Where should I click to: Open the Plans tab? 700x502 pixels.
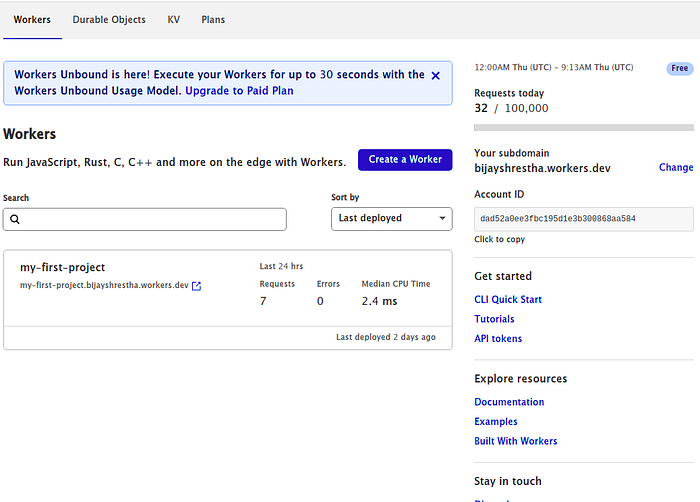click(x=213, y=20)
